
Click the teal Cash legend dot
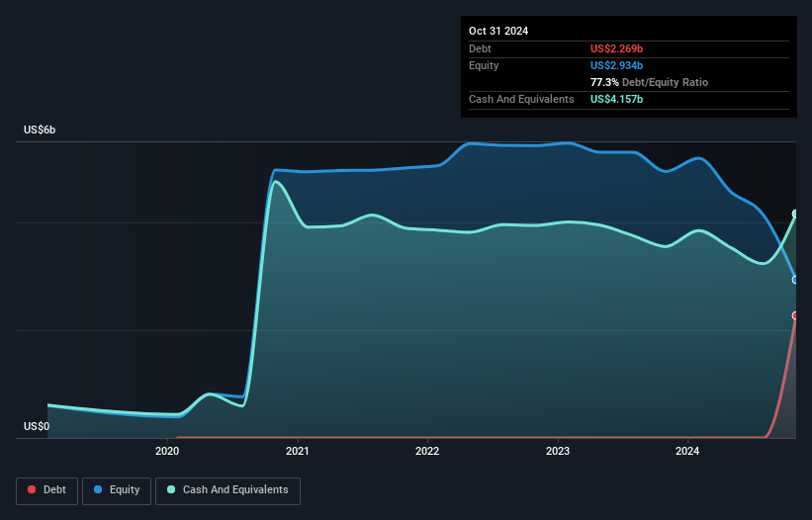click(171, 489)
